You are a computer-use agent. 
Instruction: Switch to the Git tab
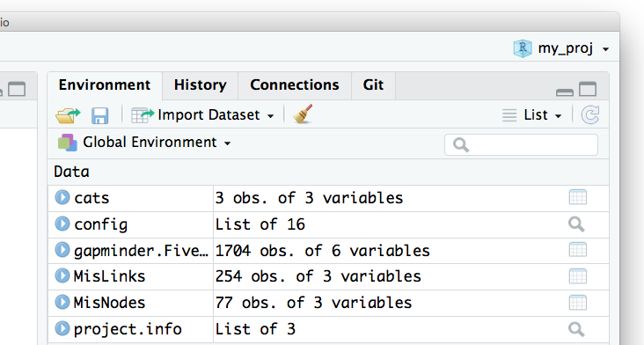(x=373, y=85)
